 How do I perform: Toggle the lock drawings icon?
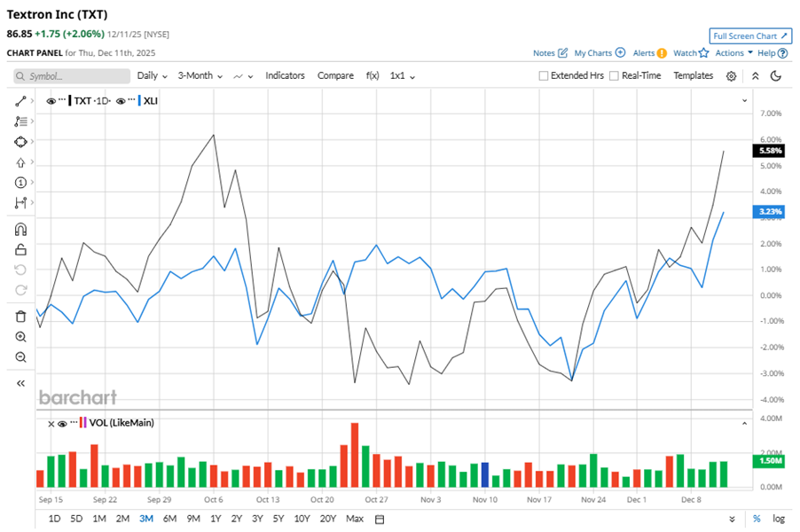click(x=20, y=249)
